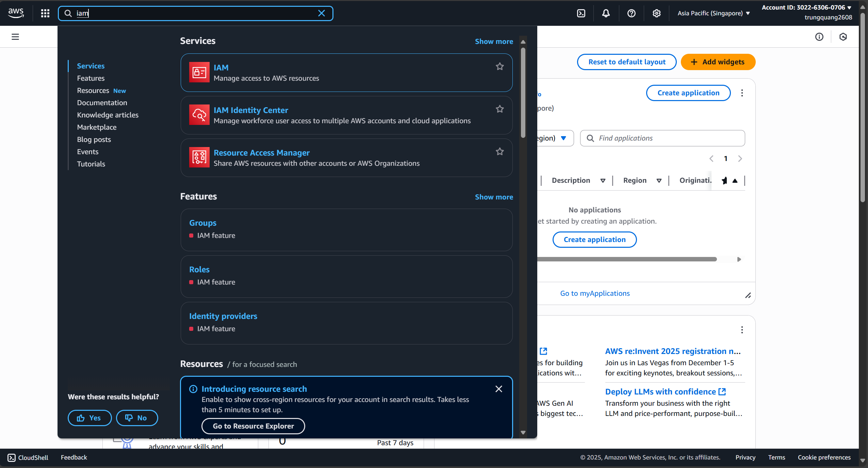
Task: Open the Identity providers IAM feature
Action: tap(223, 316)
